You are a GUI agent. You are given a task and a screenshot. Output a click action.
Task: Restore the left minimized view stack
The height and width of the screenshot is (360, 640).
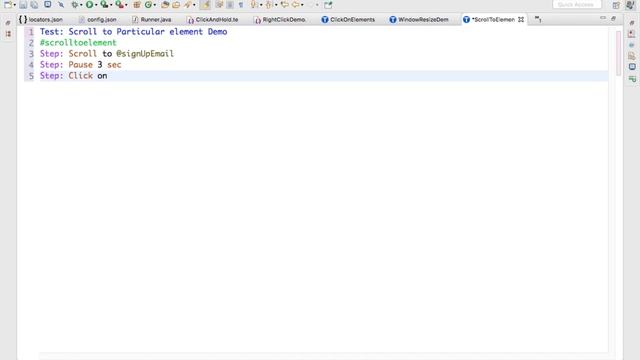pos(8,23)
